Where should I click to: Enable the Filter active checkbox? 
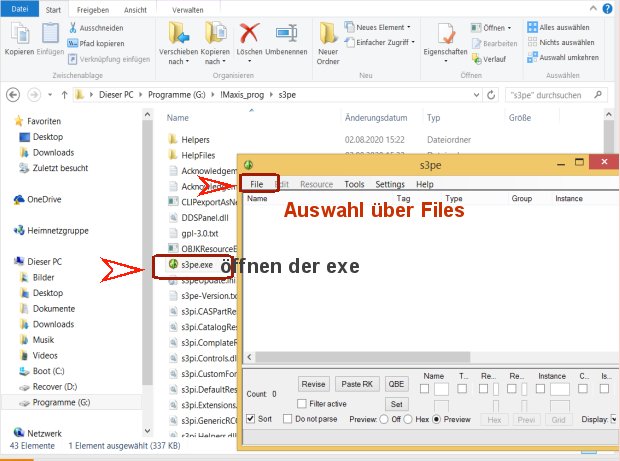[302, 403]
